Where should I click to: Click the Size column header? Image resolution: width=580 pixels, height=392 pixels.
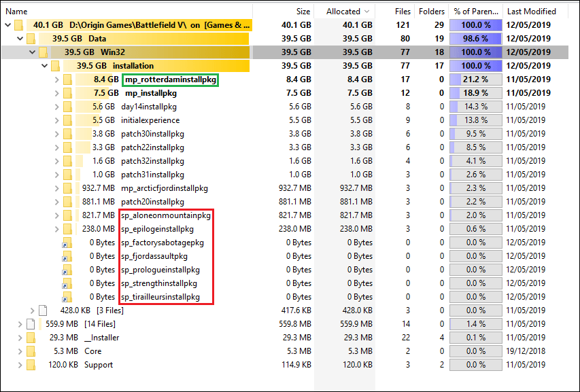[303, 12]
